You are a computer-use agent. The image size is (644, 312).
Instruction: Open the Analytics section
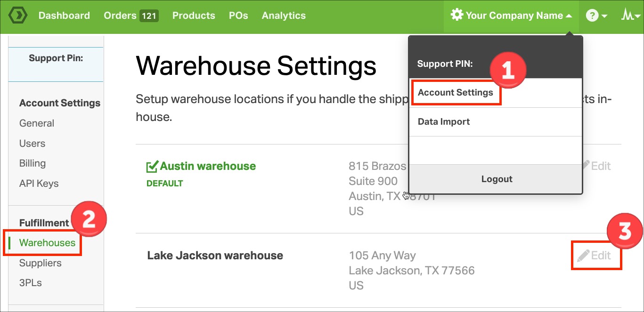tap(284, 16)
